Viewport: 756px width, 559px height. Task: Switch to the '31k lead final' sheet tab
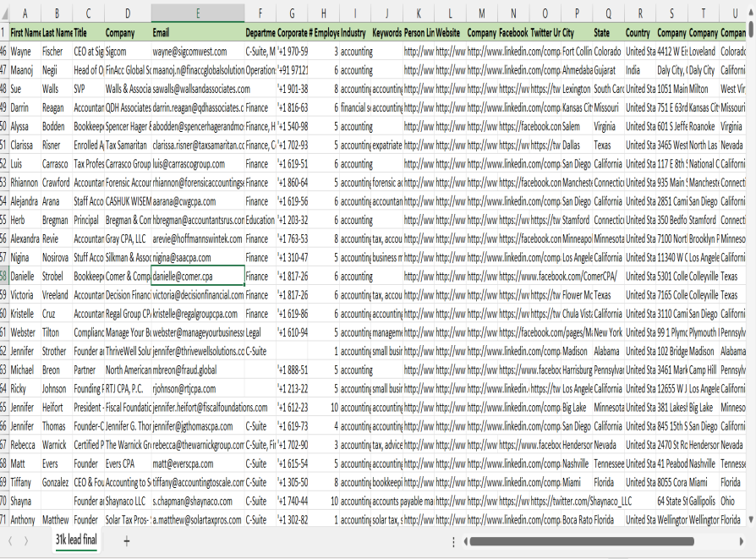point(76,540)
